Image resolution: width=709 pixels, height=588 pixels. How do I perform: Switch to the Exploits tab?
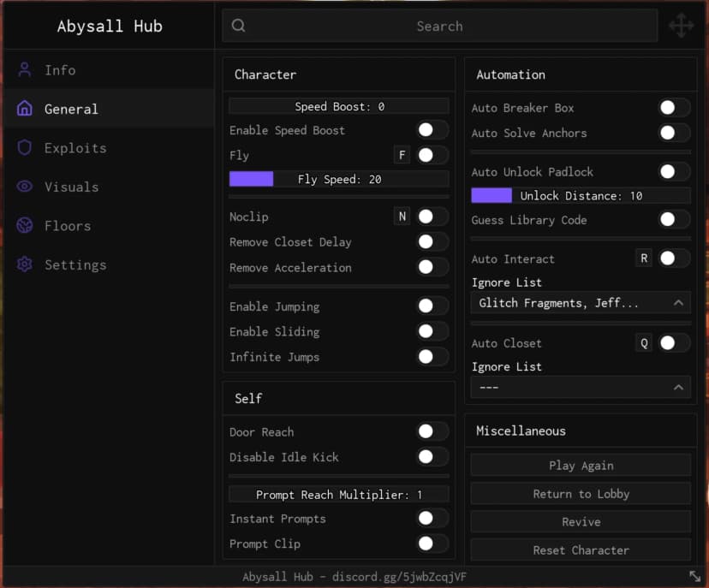tap(109, 148)
